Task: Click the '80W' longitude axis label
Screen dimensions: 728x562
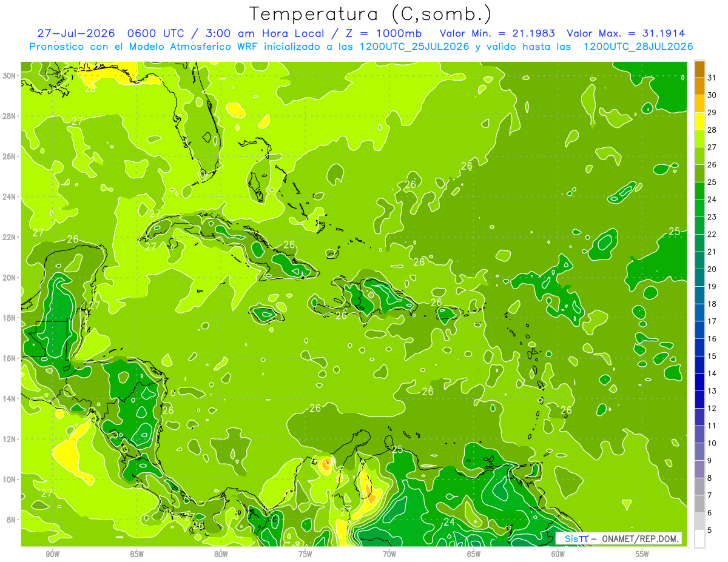Action: click(221, 554)
